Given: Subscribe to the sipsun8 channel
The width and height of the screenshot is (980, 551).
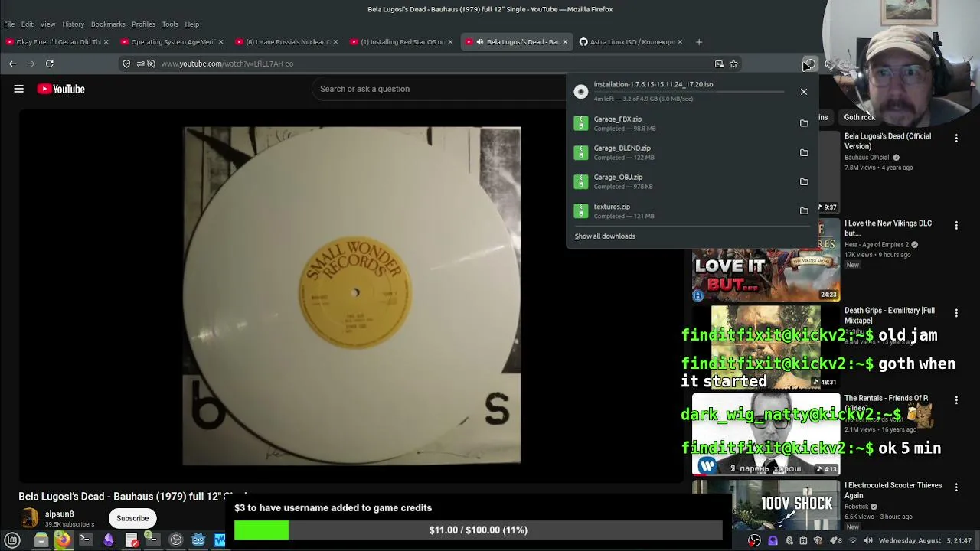Looking at the screenshot, I should coord(132,518).
